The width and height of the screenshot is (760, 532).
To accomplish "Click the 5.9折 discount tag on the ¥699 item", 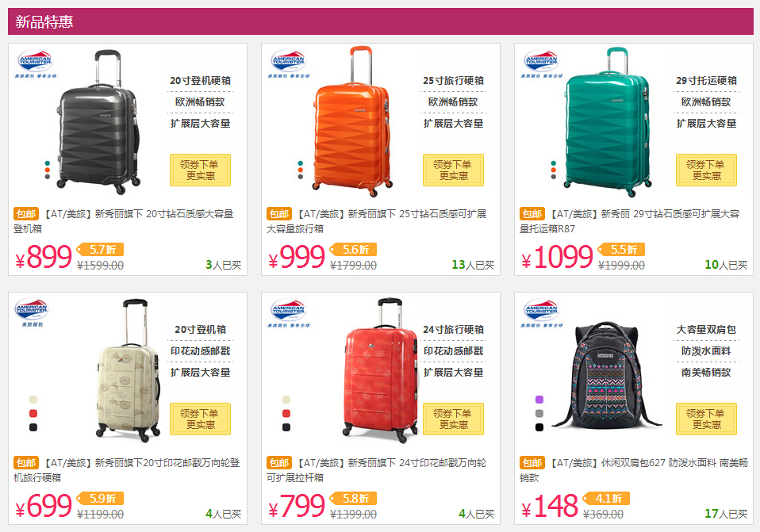I will tap(100, 499).
